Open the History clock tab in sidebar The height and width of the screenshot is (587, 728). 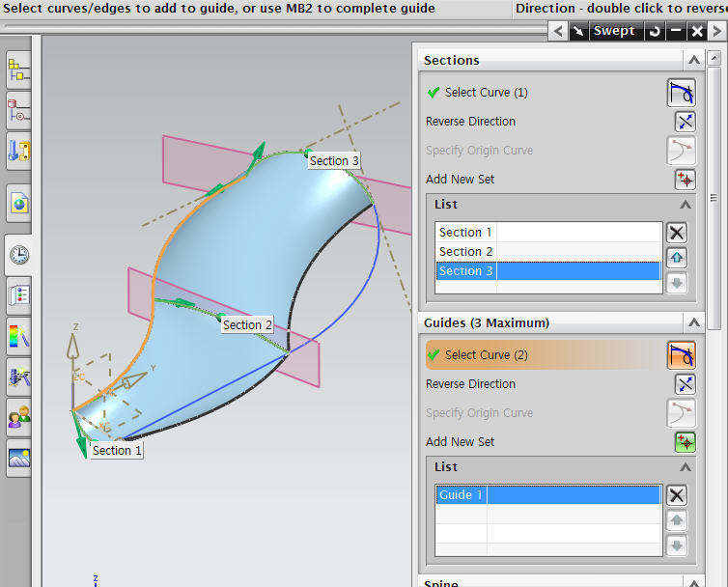(19, 255)
